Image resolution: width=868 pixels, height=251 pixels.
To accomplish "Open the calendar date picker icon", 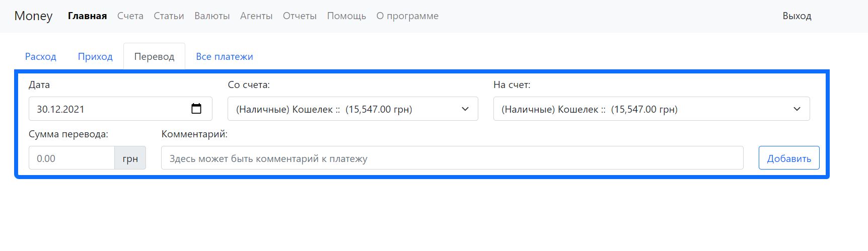I will tap(196, 109).
